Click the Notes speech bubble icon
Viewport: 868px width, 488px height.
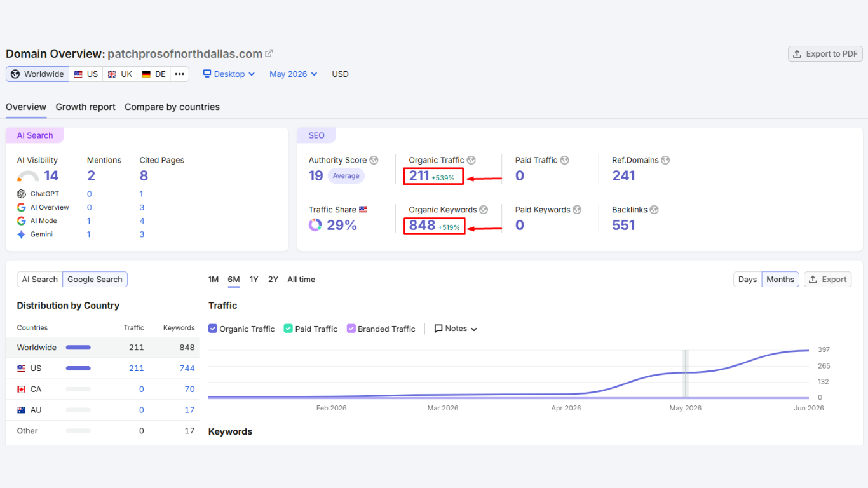pyautogui.click(x=438, y=329)
